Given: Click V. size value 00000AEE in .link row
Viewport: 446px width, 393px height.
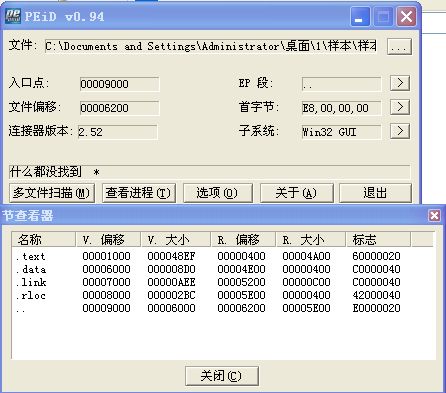Looking at the screenshot, I should click(x=171, y=282).
